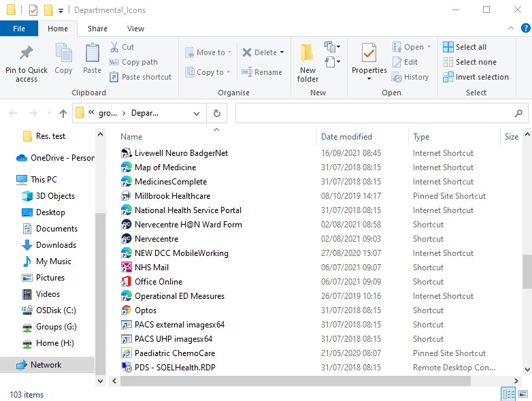Click the Edit command in Open group
The height and width of the screenshot is (401, 532).
(x=405, y=62)
